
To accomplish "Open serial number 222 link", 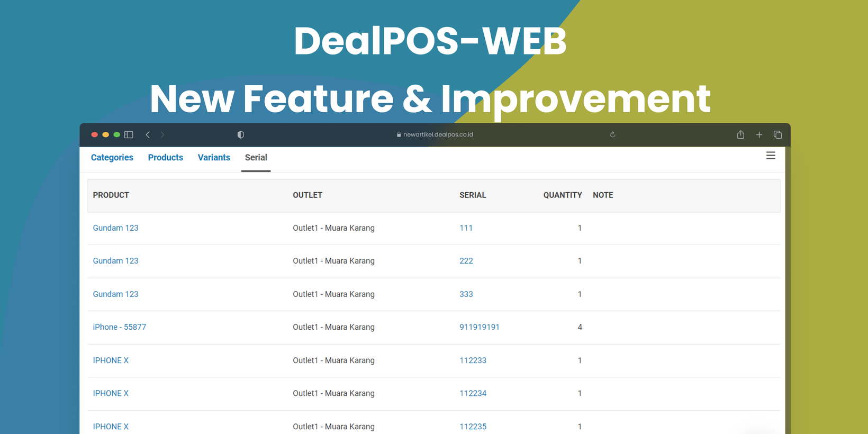I will (466, 261).
